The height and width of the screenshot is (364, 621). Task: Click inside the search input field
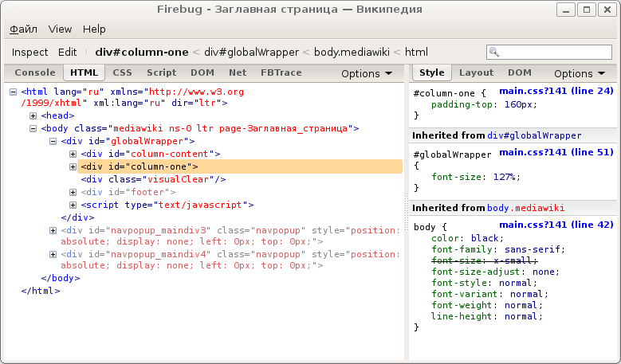coord(554,52)
